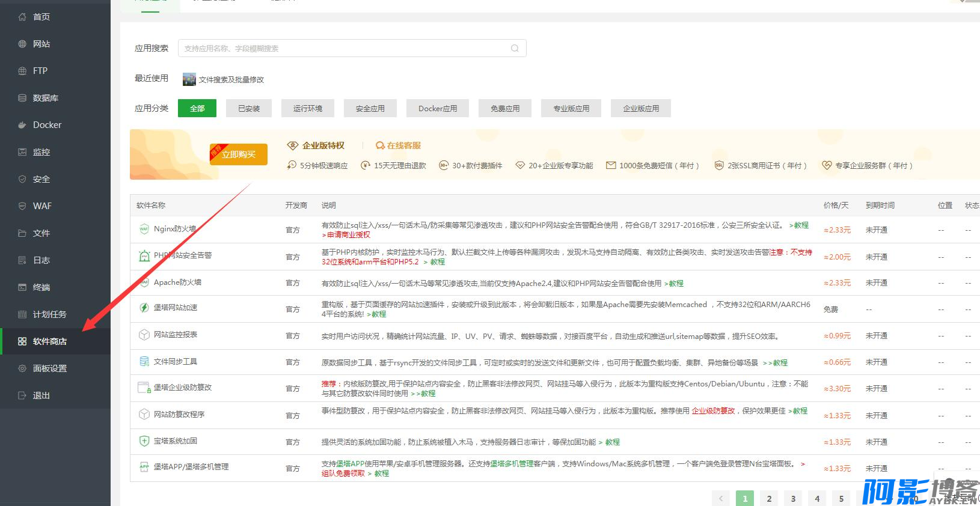Click the 堡塔网站加速 lightning icon

[144, 308]
